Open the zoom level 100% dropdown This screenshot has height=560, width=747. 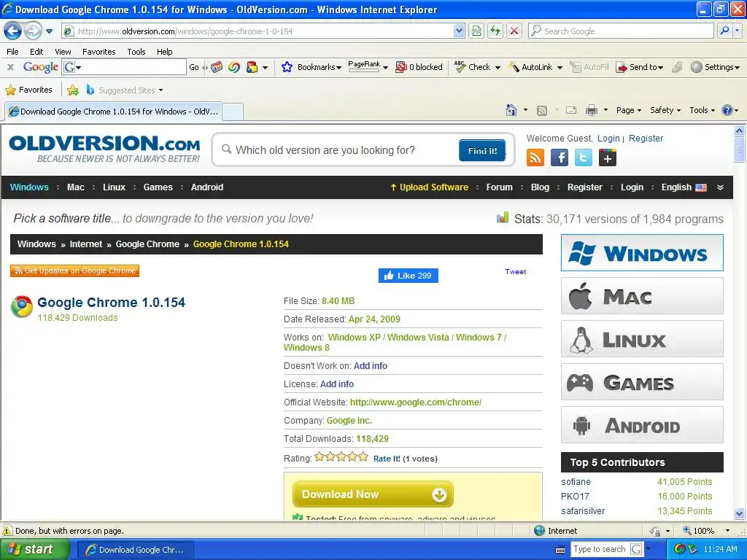click(x=727, y=531)
